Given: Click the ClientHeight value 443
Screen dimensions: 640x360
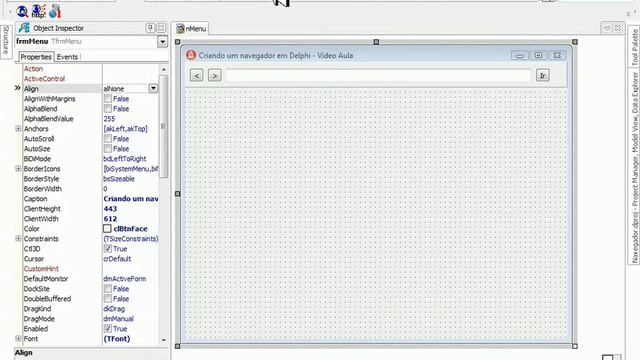Looking at the screenshot, I should tap(110, 209).
